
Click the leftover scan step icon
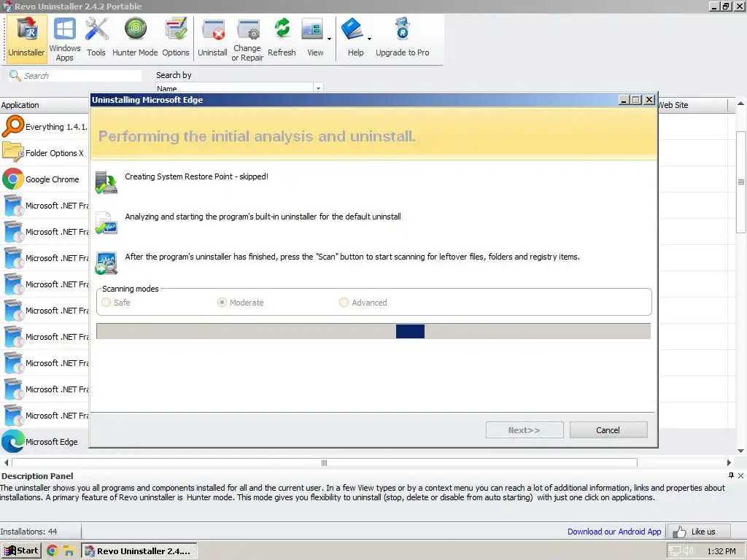(x=107, y=262)
